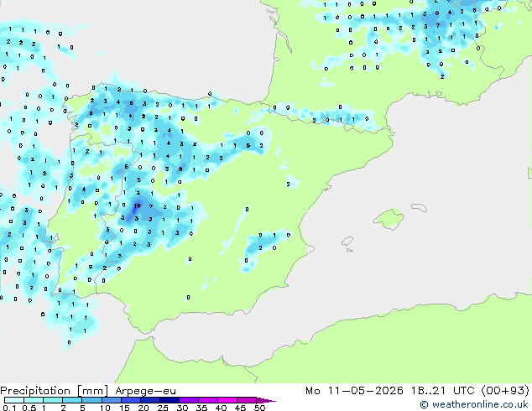Viewport: 532px width, 411px height.
Task: Click the '50' legend scale label
Action: [260, 408]
